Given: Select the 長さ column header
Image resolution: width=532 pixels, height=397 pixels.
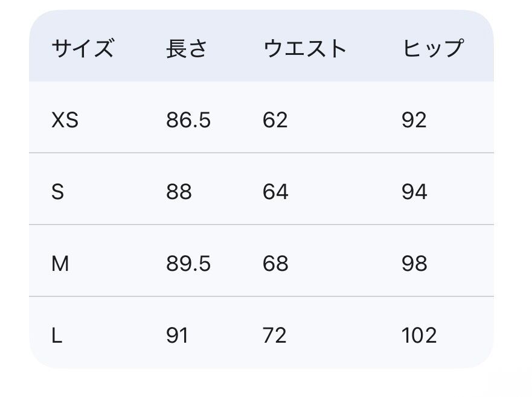Looking at the screenshot, I should tap(187, 48).
